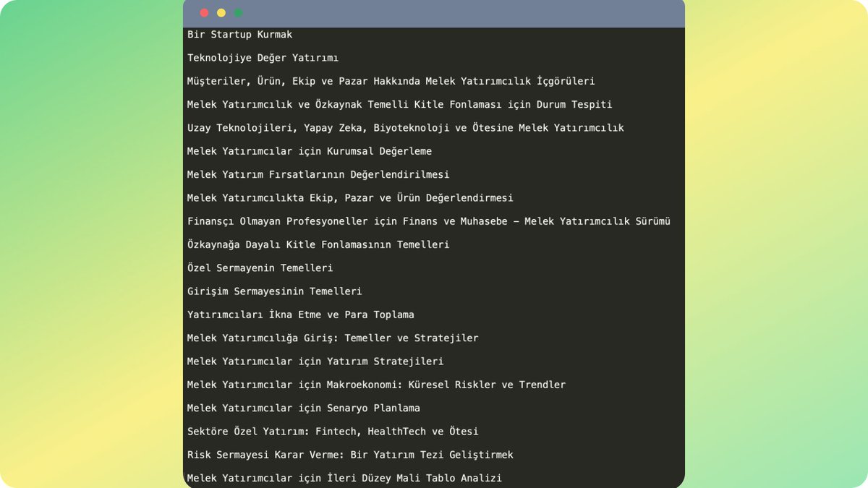Viewport: 868px width, 488px height.
Task: Select the line 'Teknolojiye Değer Yatırımı'
Action: click(x=263, y=58)
